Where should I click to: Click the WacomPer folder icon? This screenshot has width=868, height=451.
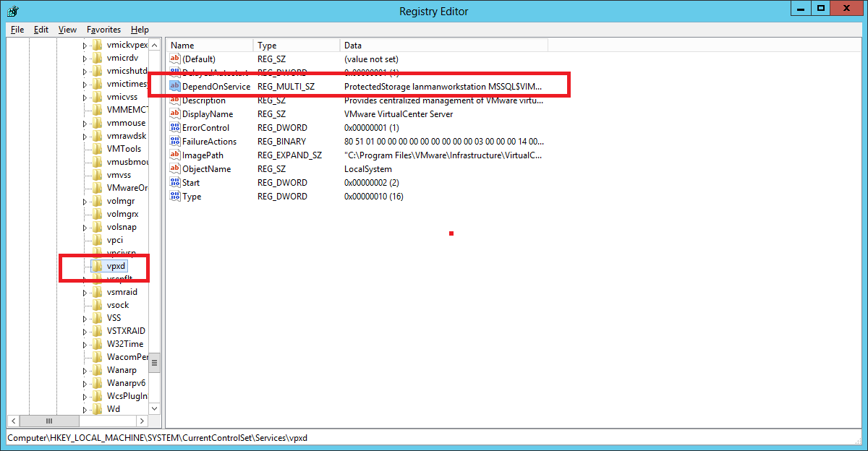click(98, 357)
